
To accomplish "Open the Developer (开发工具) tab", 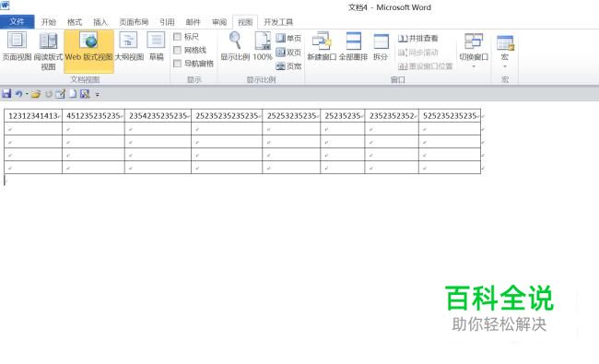I will coord(278,22).
